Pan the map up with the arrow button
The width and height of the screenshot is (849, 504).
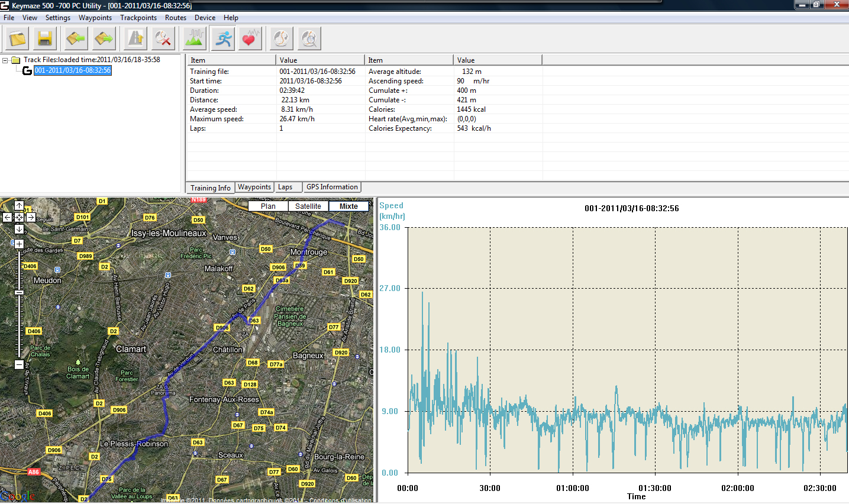coord(19,206)
